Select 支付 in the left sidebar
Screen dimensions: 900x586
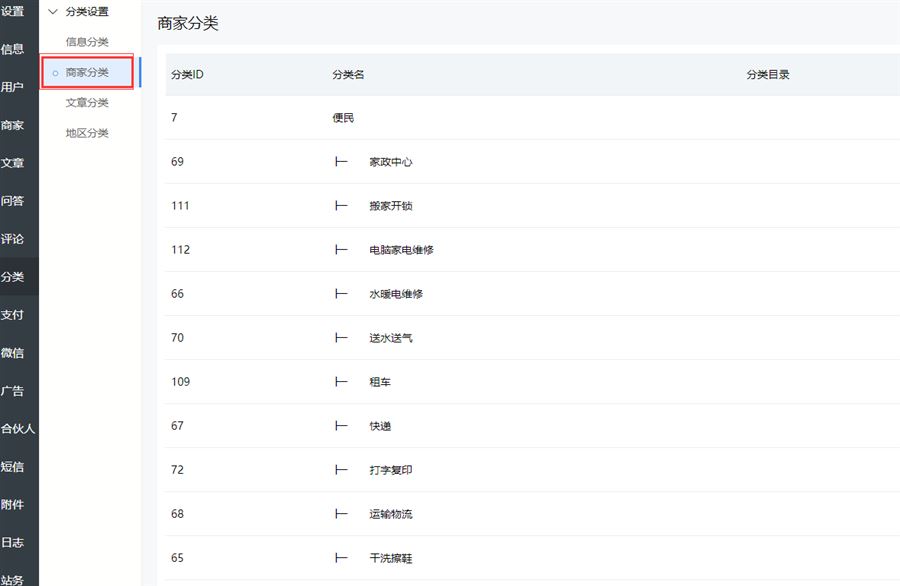click(13, 314)
